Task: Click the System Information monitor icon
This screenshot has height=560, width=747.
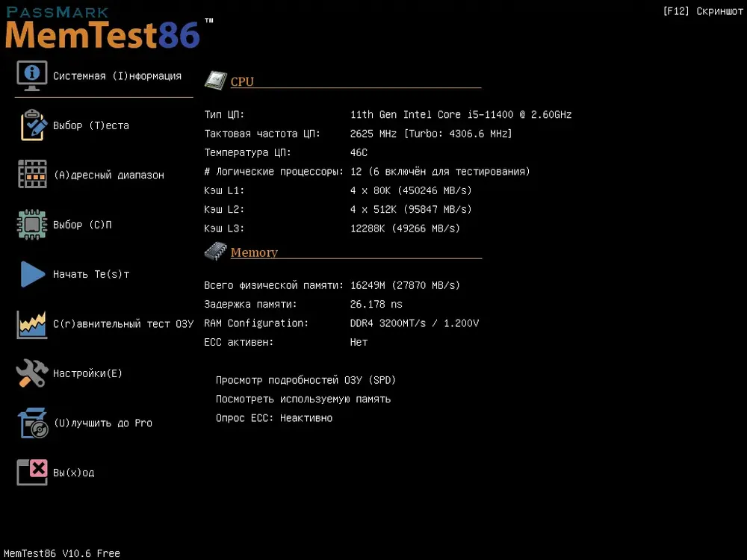Action: click(x=32, y=75)
